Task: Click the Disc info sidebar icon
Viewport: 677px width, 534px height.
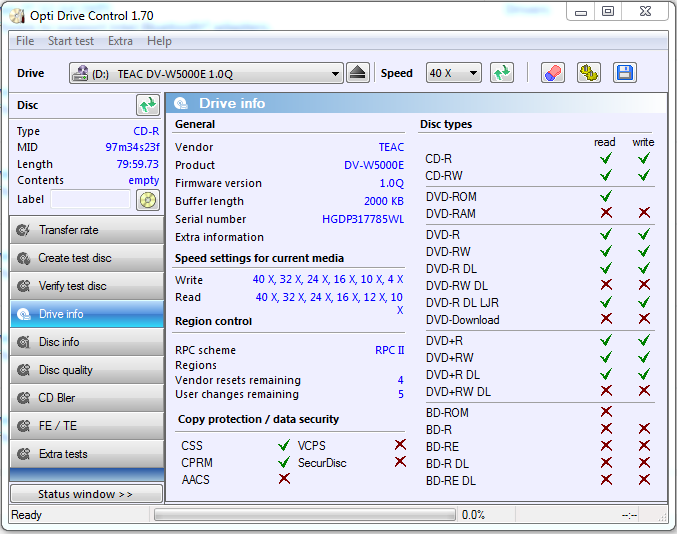Action: (23, 342)
